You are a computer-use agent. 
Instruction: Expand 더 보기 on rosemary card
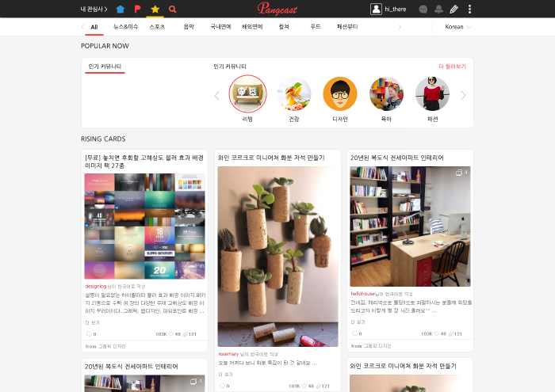tap(225, 375)
